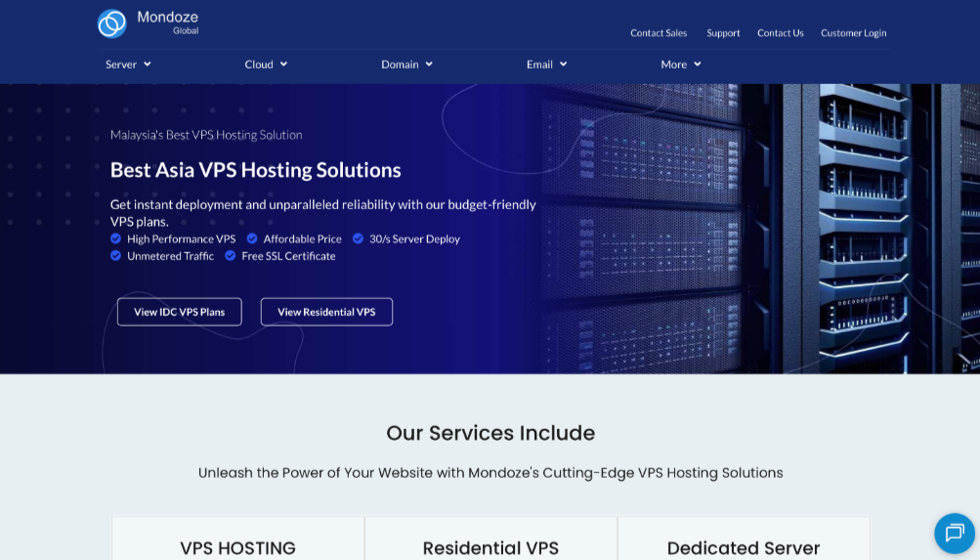Open the Server navigation item
Viewport: 980px width, 560px height.
point(128,65)
